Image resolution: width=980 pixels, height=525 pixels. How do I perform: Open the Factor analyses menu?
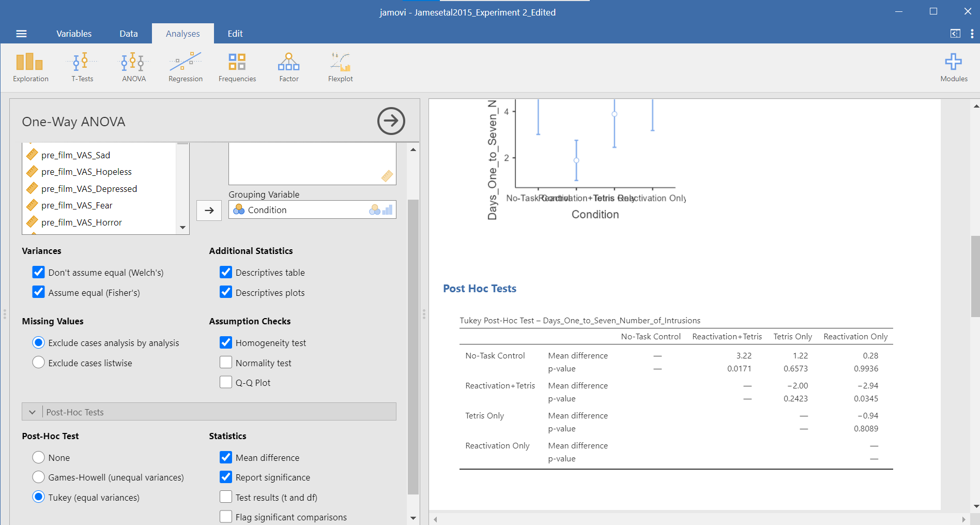tap(289, 67)
